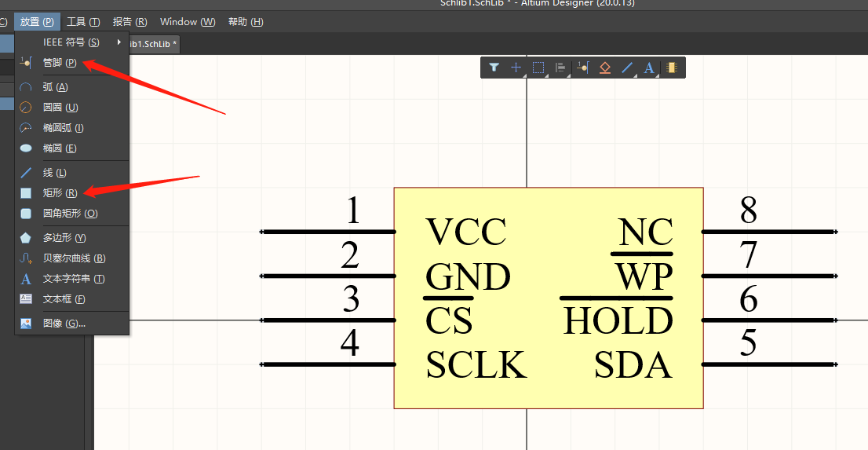Screen dimensions: 868x450
Task: Click the align objects icon in floating toolbar
Action: coord(560,68)
